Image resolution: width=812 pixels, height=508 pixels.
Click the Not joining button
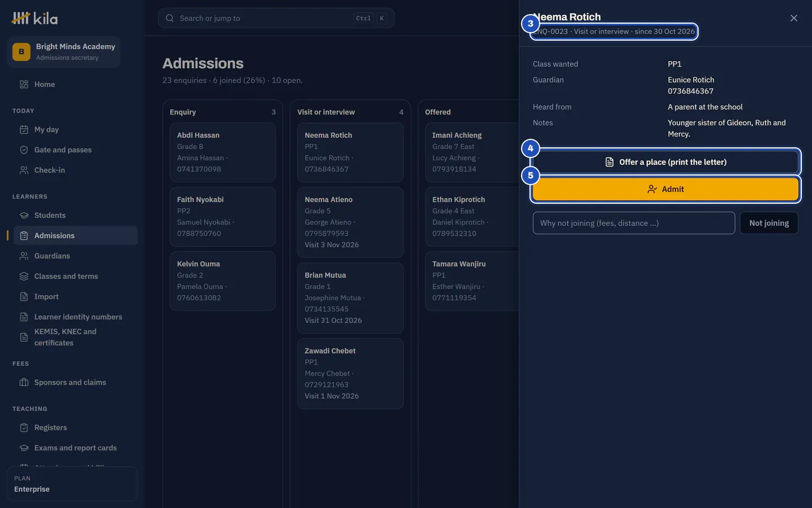point(769,223)
